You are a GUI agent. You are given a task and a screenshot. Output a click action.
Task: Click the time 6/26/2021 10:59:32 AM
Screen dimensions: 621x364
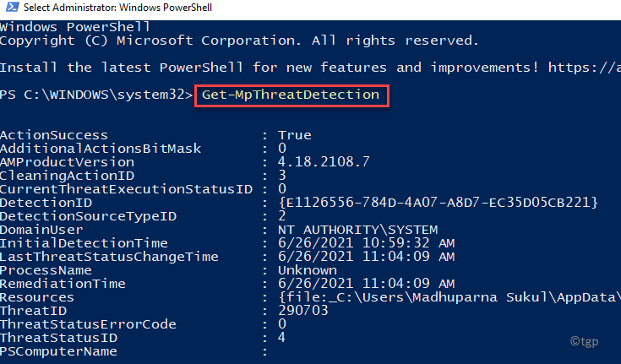pos(367,243)
